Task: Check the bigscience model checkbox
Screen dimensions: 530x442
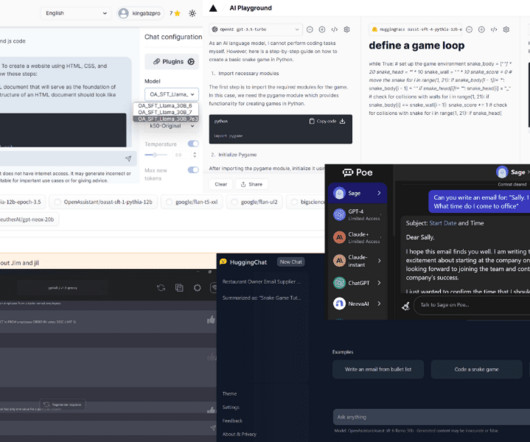Action: 294,202
